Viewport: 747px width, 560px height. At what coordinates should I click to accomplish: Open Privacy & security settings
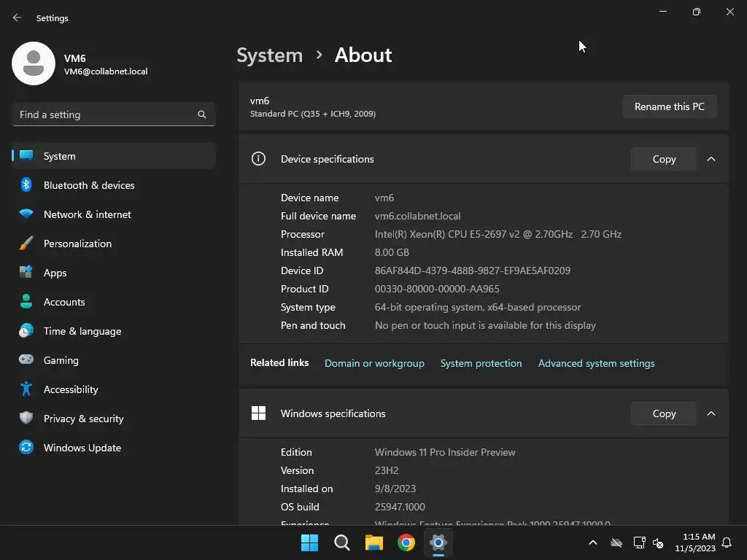[x=113, y=419]
